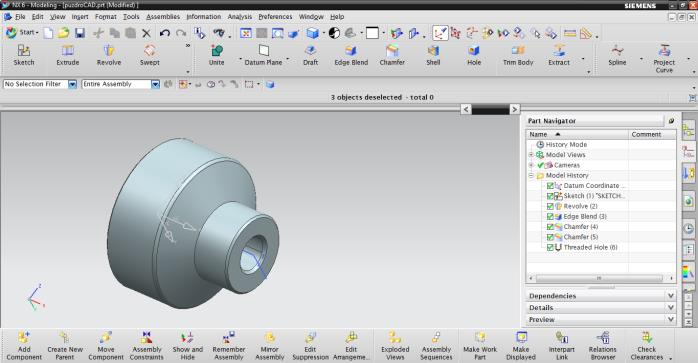Uncheck the Sketch (1) feature checkbox
This screenshot has height=363, width=698.
point(550,196)
